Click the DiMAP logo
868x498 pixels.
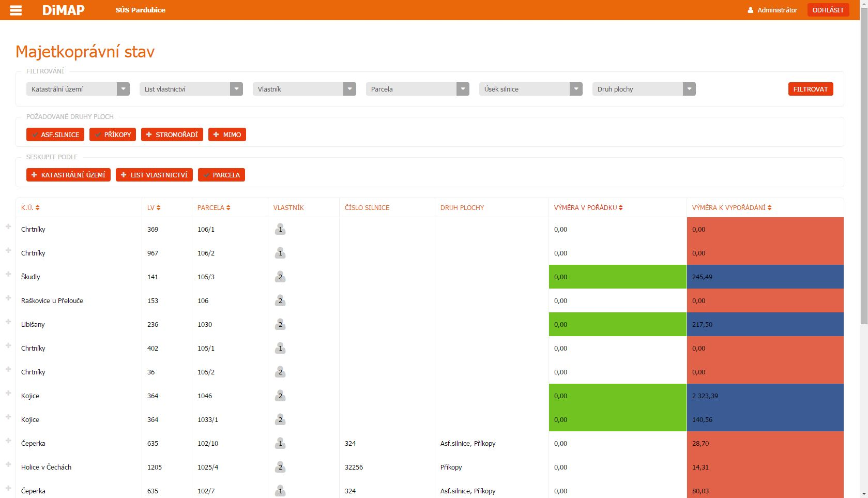[x=63, y=10]
